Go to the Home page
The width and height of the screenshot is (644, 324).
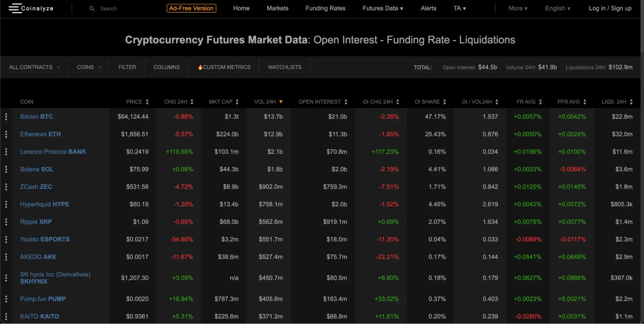[x=241, y=8]
